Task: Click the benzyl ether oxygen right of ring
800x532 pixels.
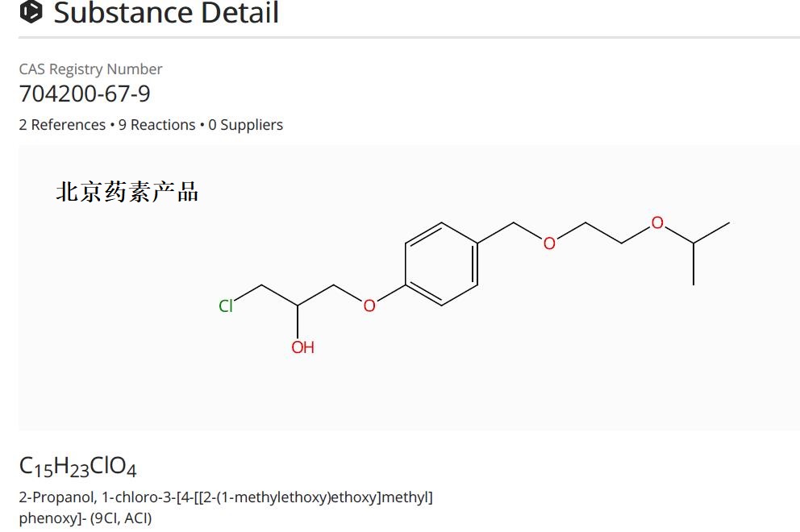Action: coord(549,243)
